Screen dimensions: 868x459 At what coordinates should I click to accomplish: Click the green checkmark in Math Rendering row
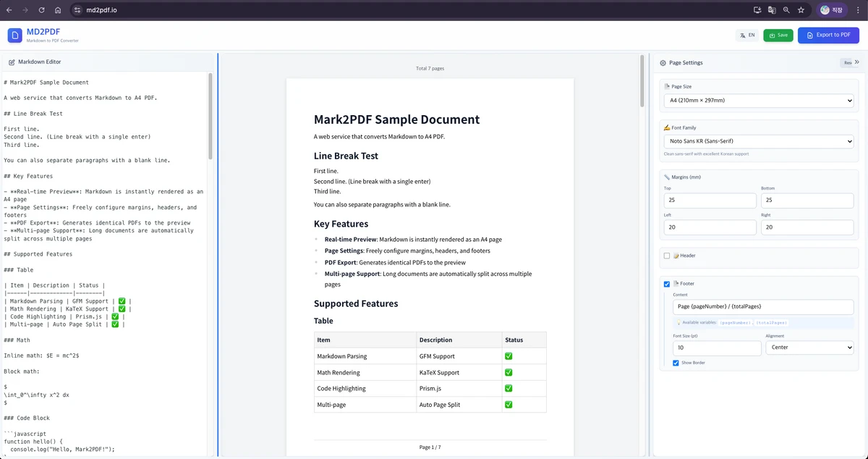(509, 372)
